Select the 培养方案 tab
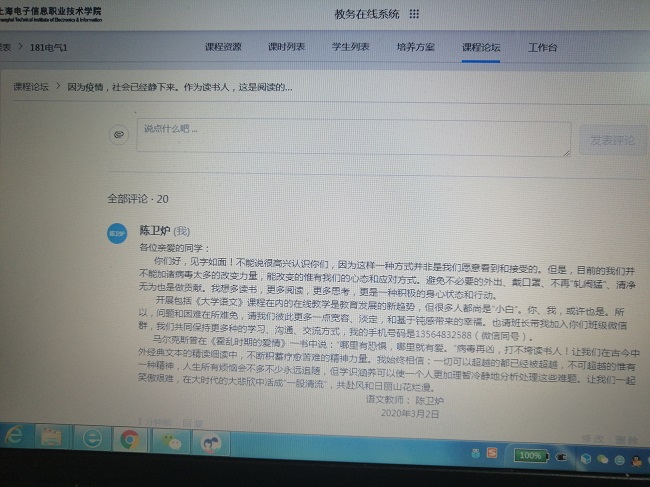The image size is (650, 487). [x=415, y=47]
